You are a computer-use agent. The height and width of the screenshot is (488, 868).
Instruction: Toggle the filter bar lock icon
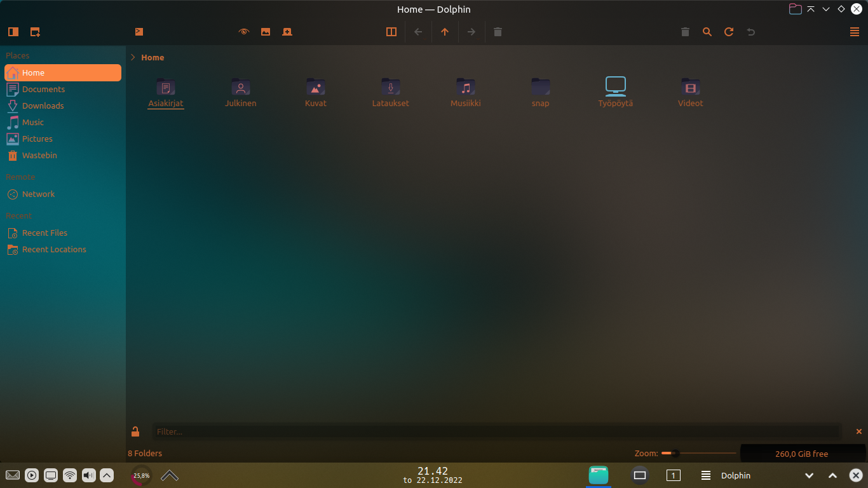coord(135,431)
